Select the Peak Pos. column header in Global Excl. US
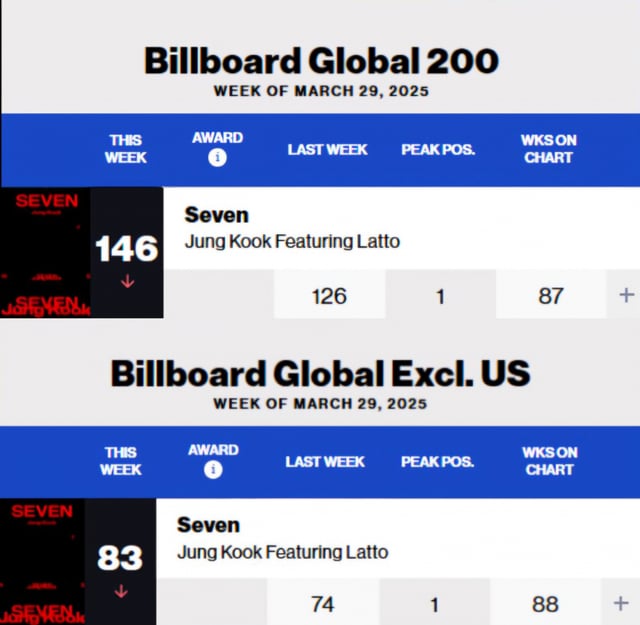The height and width of the screenshot is (625, 640). 438,462
